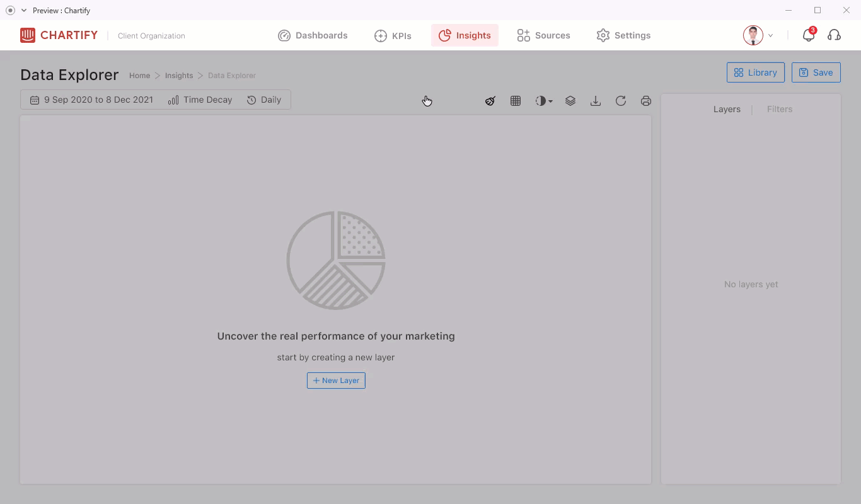Close the Preview : Chartify window
The width and height of the screenshot is (861, 504).
point(847,10)
